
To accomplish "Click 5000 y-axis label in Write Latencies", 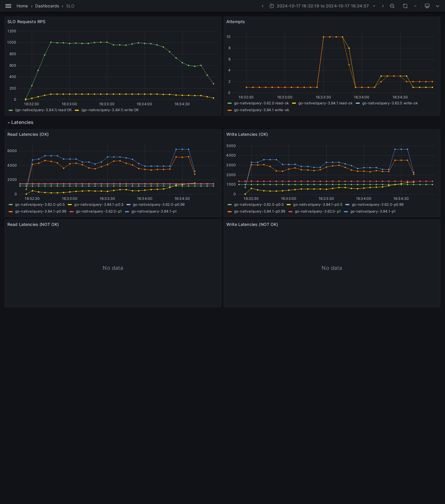I will [231, 146].
